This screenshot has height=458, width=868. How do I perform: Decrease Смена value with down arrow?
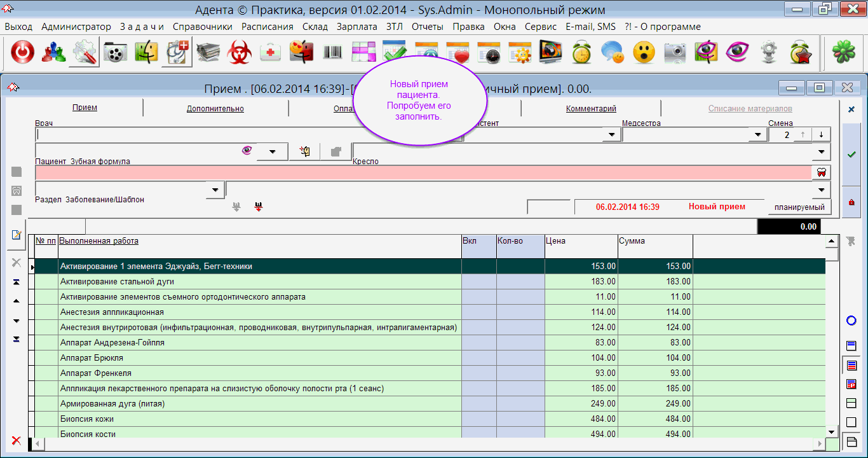pos(821,135)
